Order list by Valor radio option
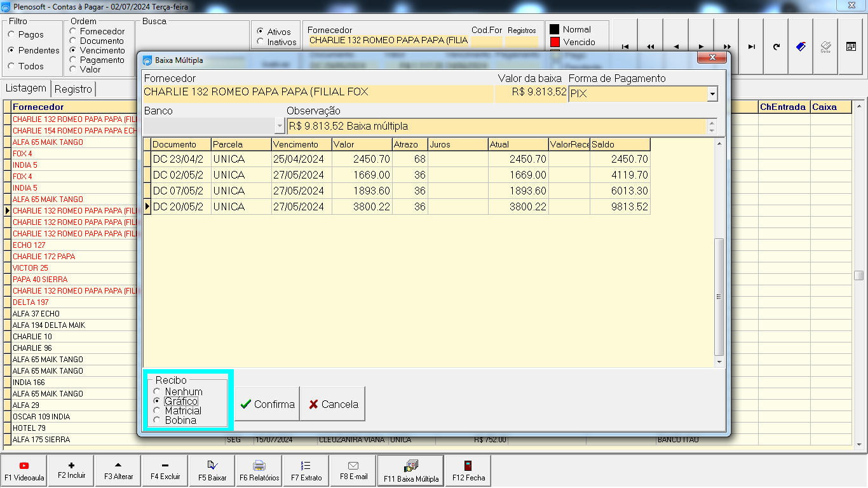Viewport: 868px width, 488px height. click(x=85, y=69)
